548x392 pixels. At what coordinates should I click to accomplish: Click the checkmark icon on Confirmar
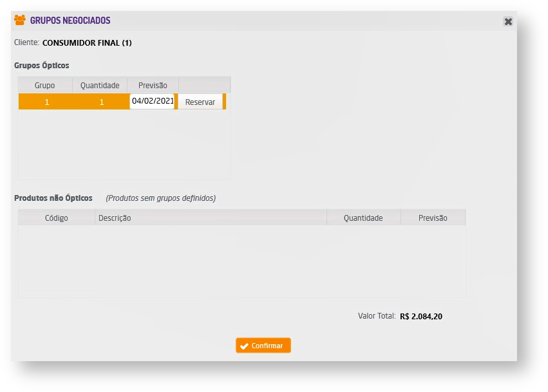(x=244, y=346)
